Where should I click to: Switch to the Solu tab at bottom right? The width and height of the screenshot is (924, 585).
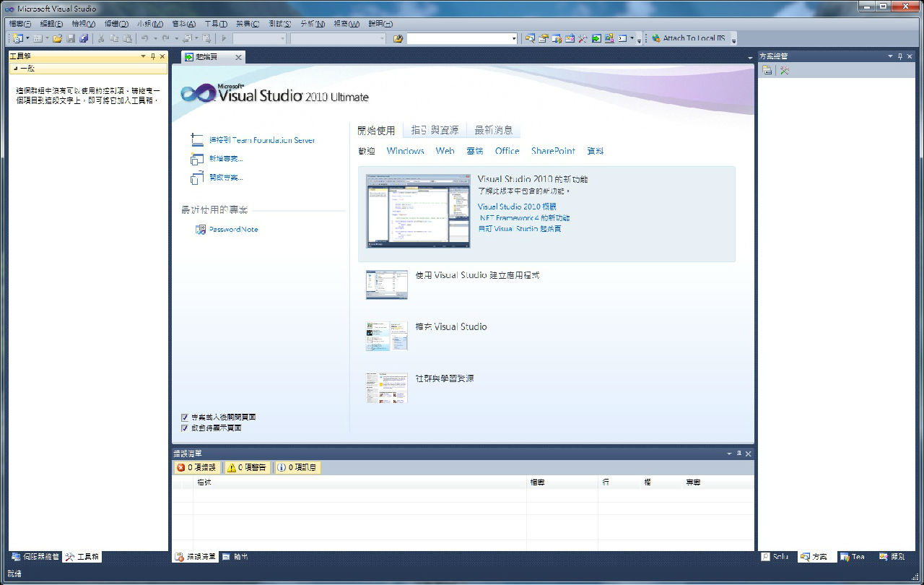[776, 557]
